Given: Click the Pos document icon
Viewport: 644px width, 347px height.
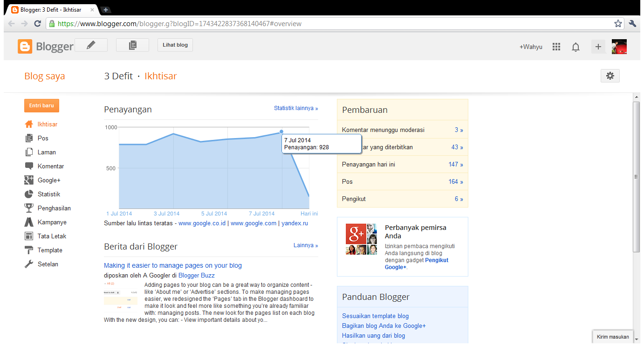Looking at the screenshot, I should (29, 138).
